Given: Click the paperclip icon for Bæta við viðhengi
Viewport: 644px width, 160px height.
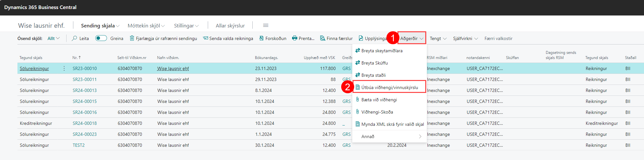Looking at the screenshot, I should click(357, 100).
